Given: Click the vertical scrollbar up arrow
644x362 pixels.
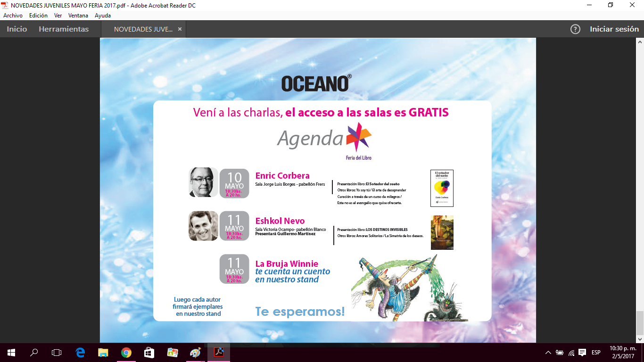Looking at the screenshot, I should pyautogui.click(x=640, y=41).
